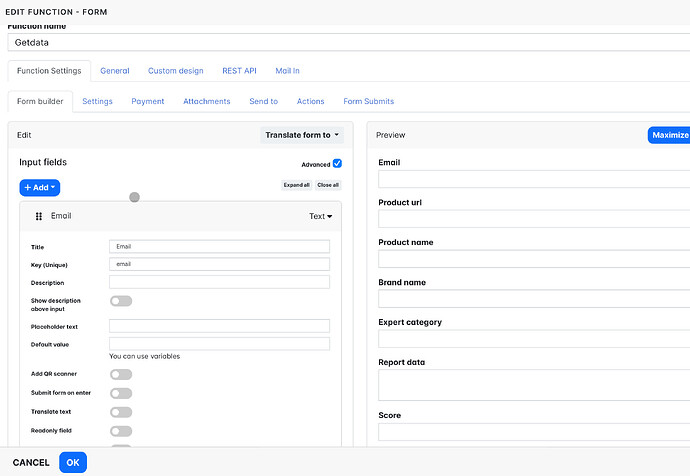690x476 pixels.
Task: Maximize the form preview
Action: tap(668, 135)
